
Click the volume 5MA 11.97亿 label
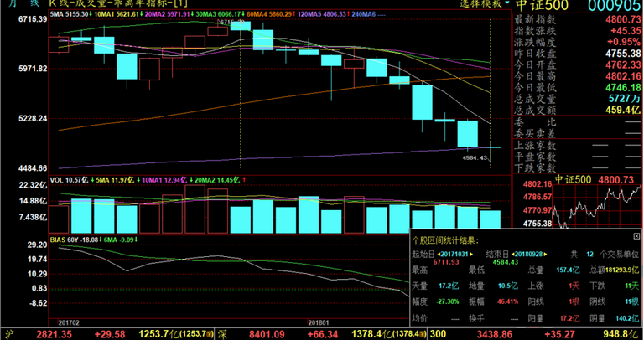(118, 180)
